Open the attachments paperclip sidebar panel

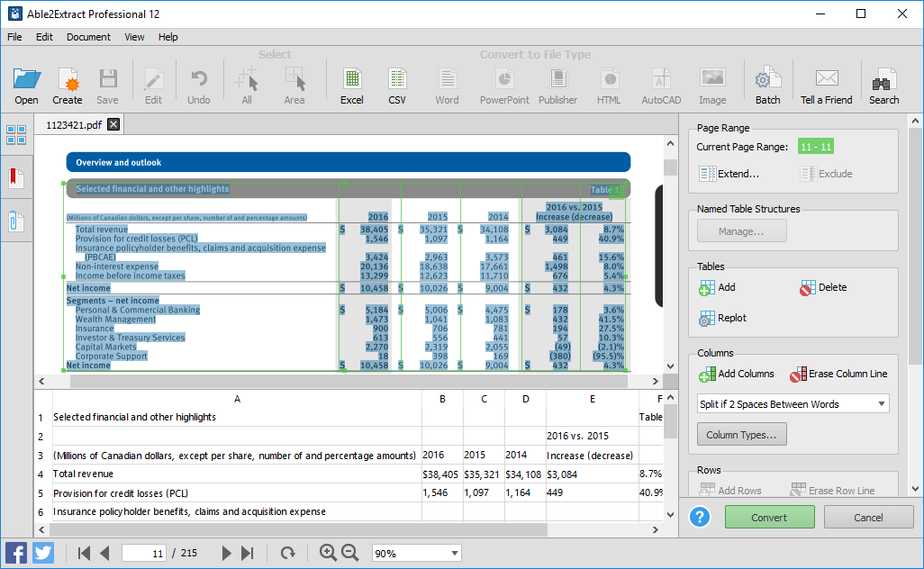pos(16,221)
